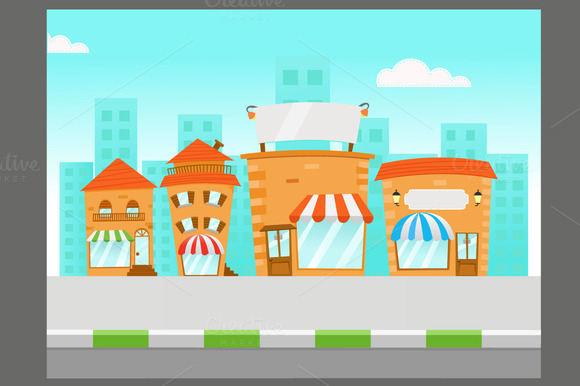Click the blue striped dome awning

tap(422, 227)
